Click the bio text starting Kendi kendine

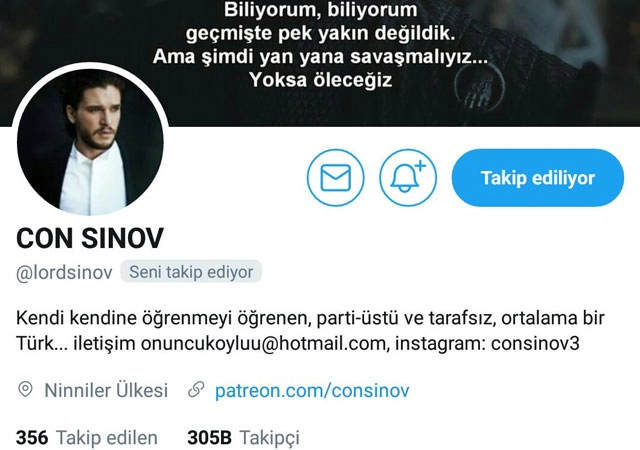310,331
